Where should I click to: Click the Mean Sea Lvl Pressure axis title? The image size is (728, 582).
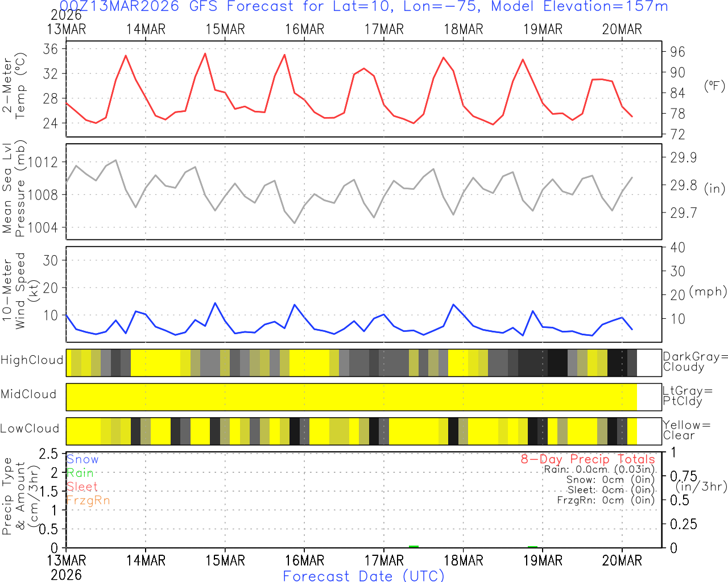pos(14,189)
